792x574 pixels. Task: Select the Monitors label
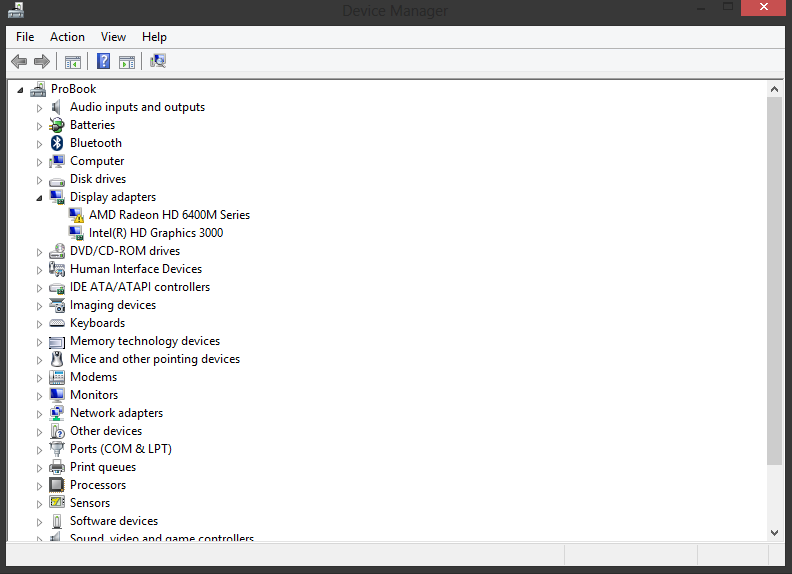coord(94,395)
